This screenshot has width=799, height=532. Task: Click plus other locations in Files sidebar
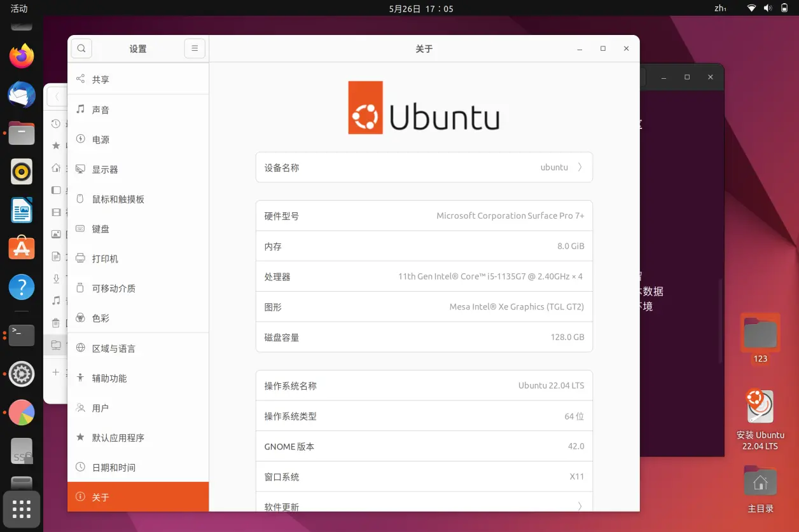tap(56, 372)
